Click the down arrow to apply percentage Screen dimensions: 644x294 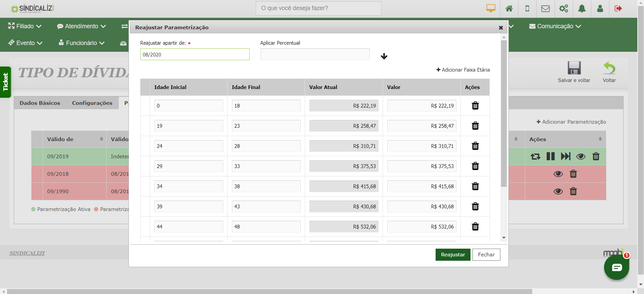[384, 56]
